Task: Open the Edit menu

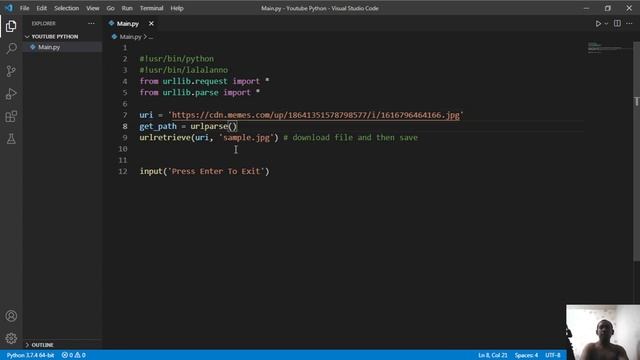Action: (42, 8)
